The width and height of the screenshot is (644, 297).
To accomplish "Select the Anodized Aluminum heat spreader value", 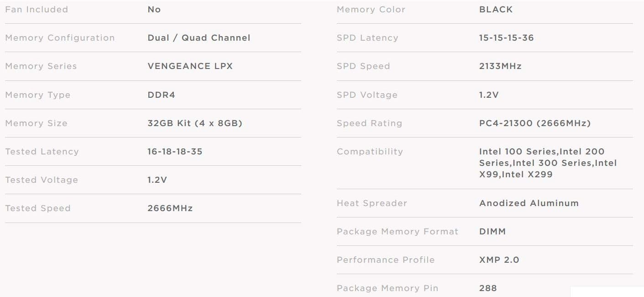I will pyautogui.click(x=529, y=203).
